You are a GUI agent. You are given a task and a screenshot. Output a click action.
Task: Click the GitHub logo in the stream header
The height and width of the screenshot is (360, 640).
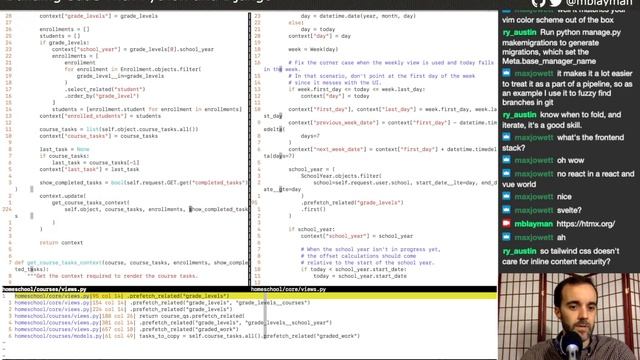(539, 3)
